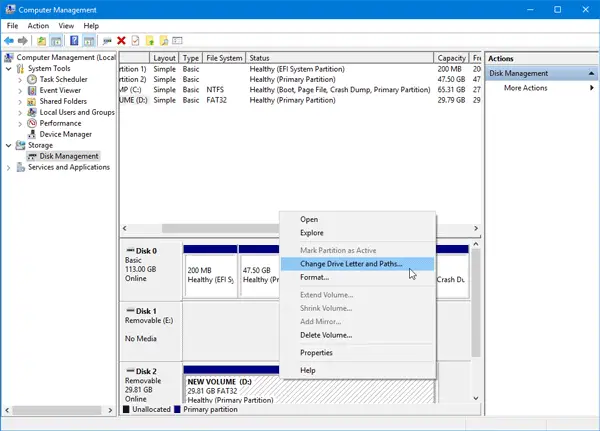Toggle the Show/Hide Action Pane icon
600x431 pixels.
pos(89,41)
